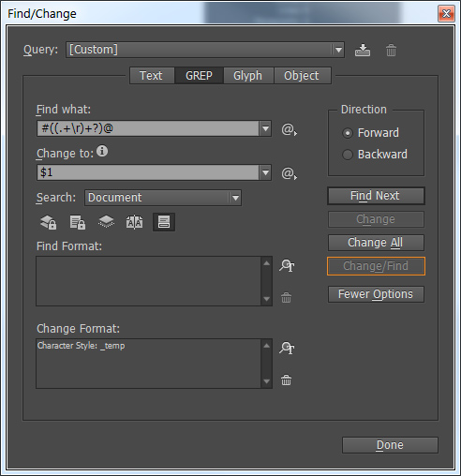Expand the Query dropdown
This screenshot has height=476, width=461.
[338, 50]
